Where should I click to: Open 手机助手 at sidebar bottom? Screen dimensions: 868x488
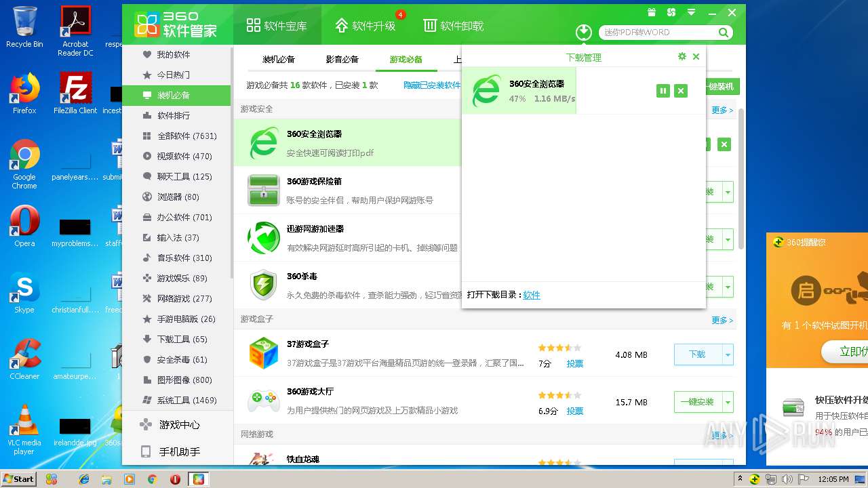coord(176,452)
